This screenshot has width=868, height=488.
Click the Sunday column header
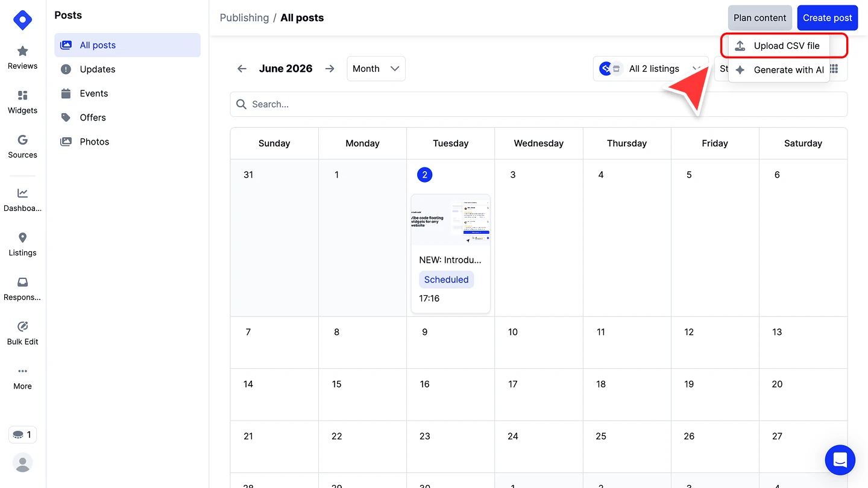point(274,143)
